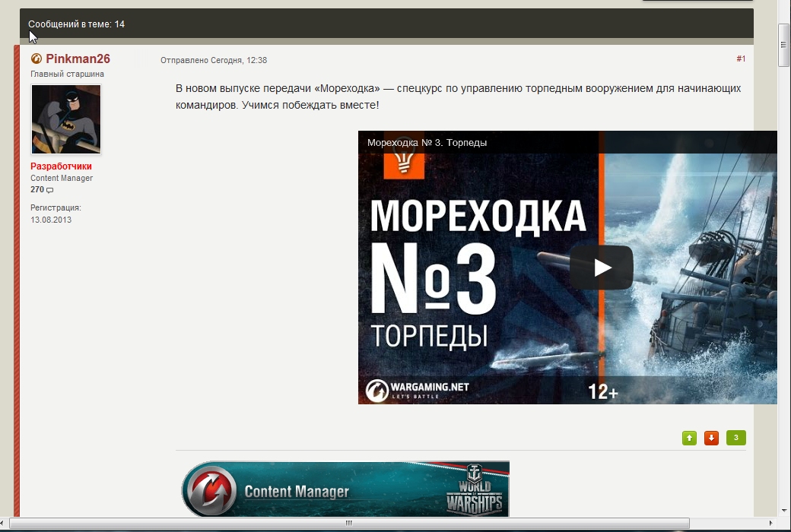Open the post rating count 3

736,438
